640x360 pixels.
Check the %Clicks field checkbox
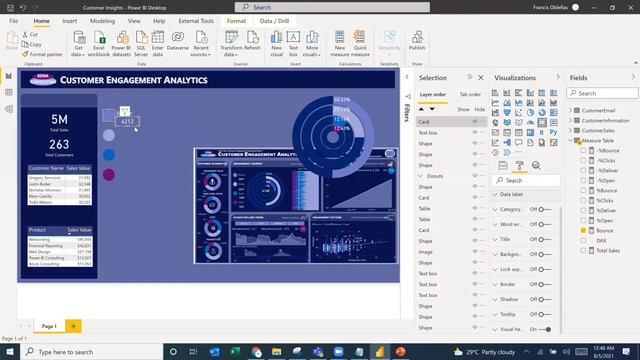(x=583, y=200)
